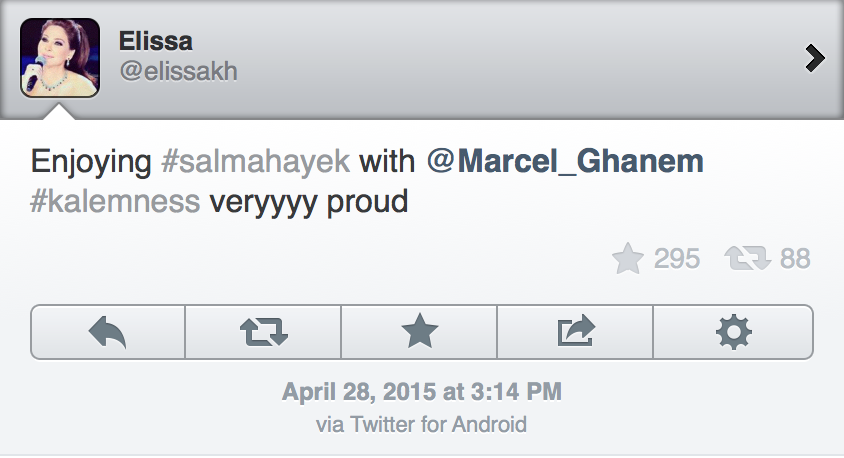Image resolution: width=844 pixels, height=458 pixels.
Task: Open the @elissakh handle
Action: click(178, 73)
